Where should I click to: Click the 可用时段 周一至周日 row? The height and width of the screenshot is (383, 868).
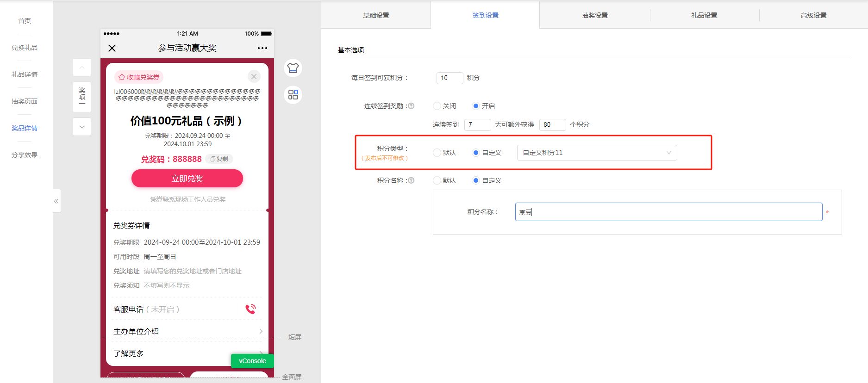click(x=145, y=257)
